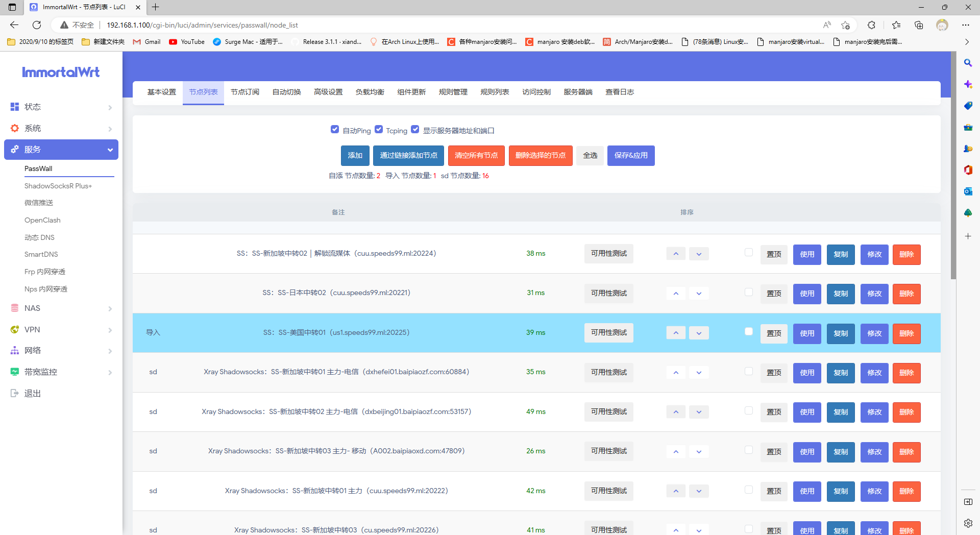Click the browser back arrow

point(14,25)
